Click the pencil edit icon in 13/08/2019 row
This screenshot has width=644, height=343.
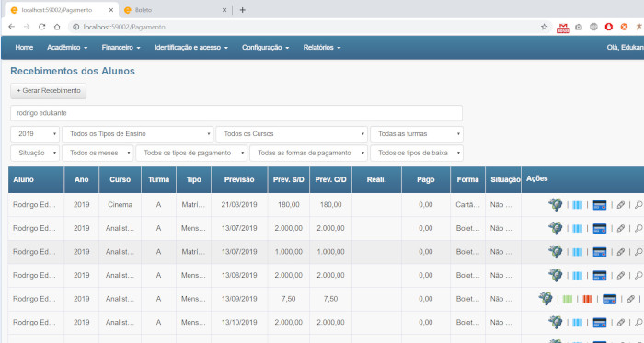pyautogui.click(x=621, y=275)
